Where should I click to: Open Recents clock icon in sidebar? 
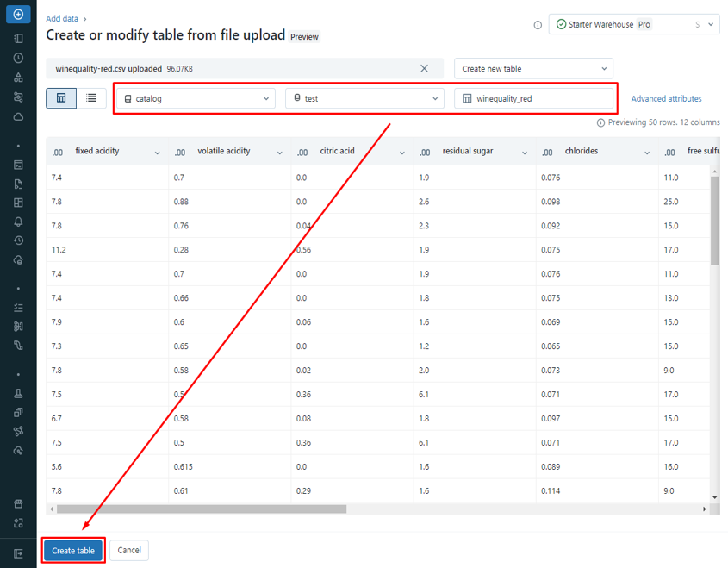pos(18,58)
